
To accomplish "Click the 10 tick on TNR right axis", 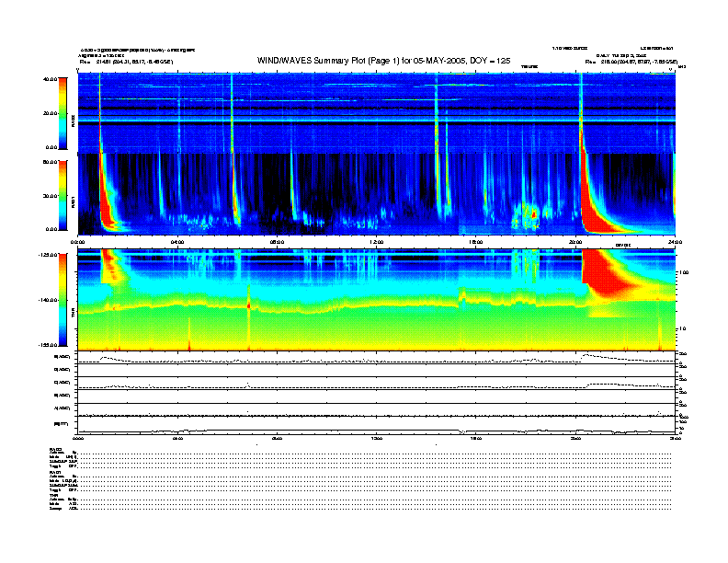I will click(x=682, y=329).
